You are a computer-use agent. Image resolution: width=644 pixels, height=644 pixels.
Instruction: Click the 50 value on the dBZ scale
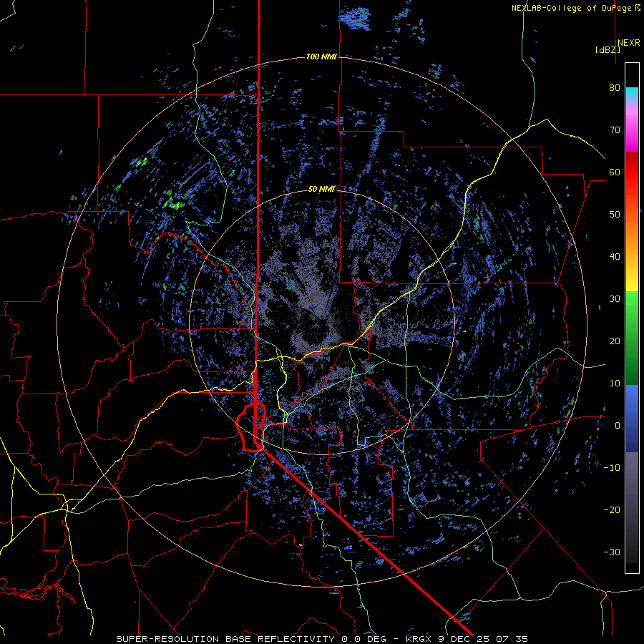pyautogui.click(x=615, y=215)
